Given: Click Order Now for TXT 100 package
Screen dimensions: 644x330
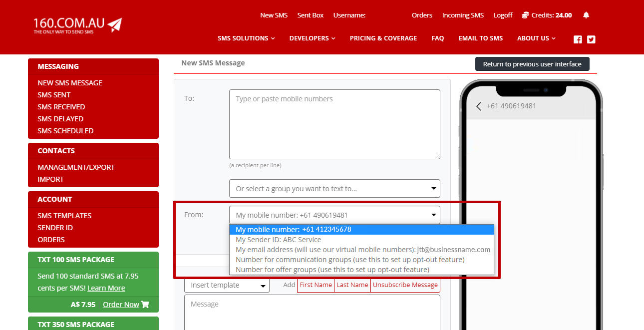Looking at the screenshot, I should [121, 305].
